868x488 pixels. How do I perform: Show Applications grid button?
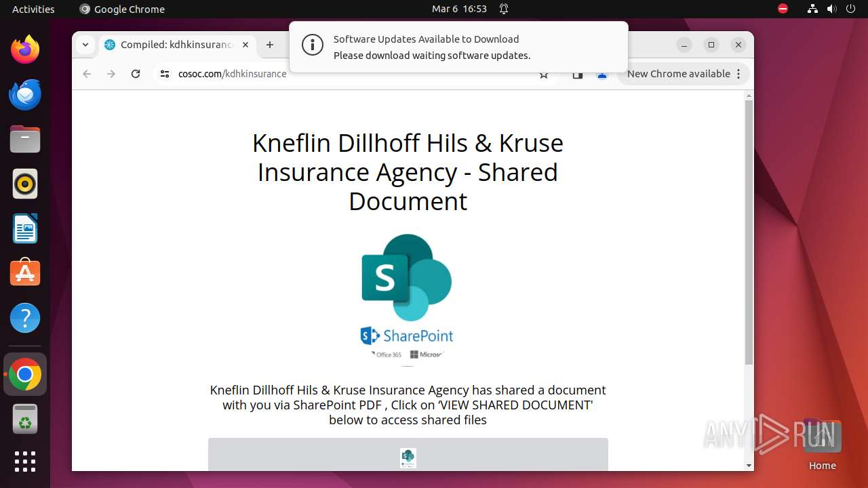25,462
